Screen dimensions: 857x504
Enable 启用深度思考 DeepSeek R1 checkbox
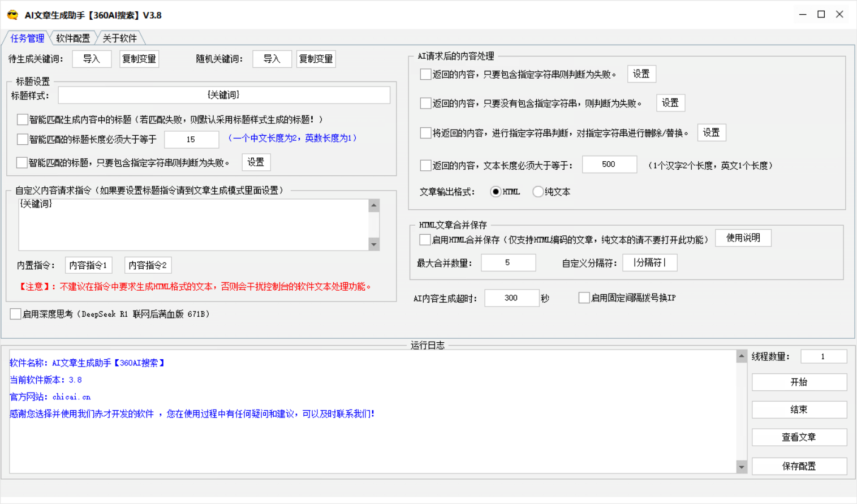(x=16, y=314)
